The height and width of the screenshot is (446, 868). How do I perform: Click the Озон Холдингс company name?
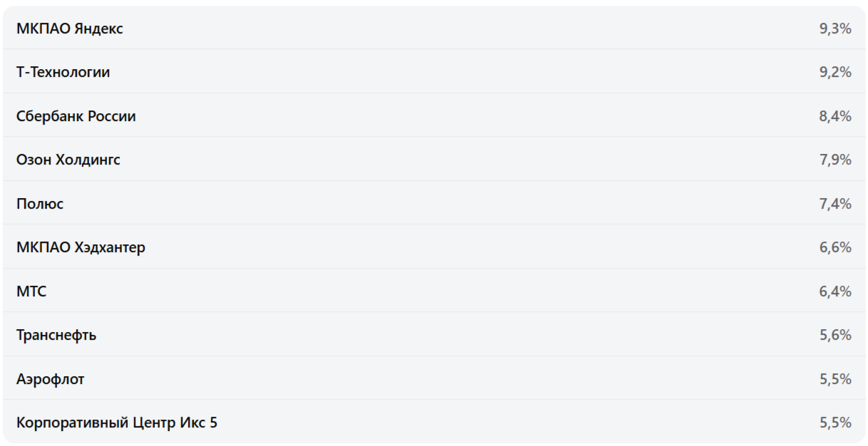point(68,160)
